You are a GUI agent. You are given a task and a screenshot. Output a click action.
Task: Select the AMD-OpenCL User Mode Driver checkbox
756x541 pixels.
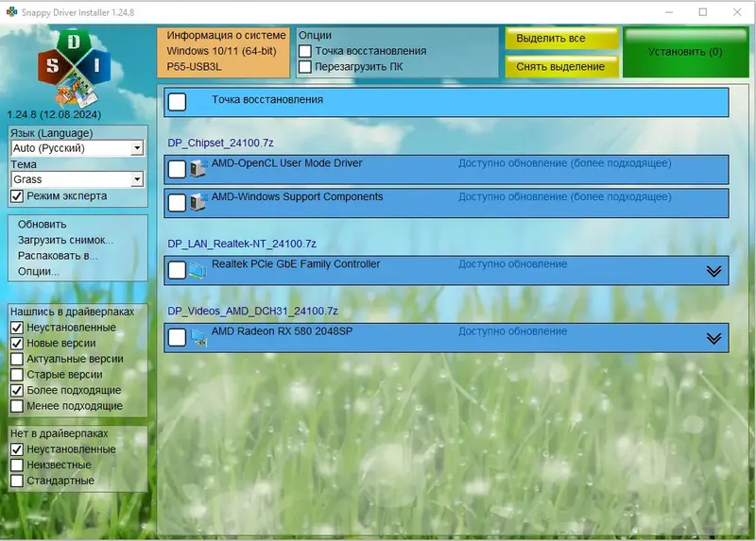(x=177, y=169)
